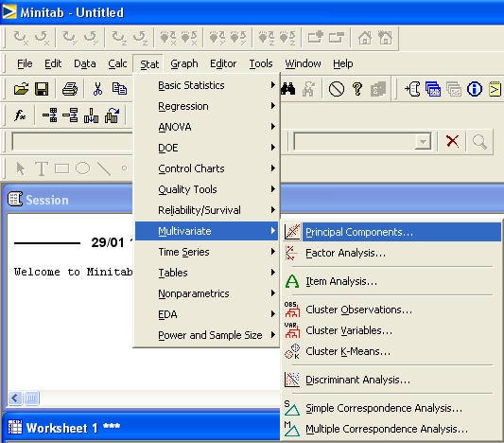Click the Save floppy disk icon
The height and width of the screenshot is (443, 504).
(x=42, y=89)
